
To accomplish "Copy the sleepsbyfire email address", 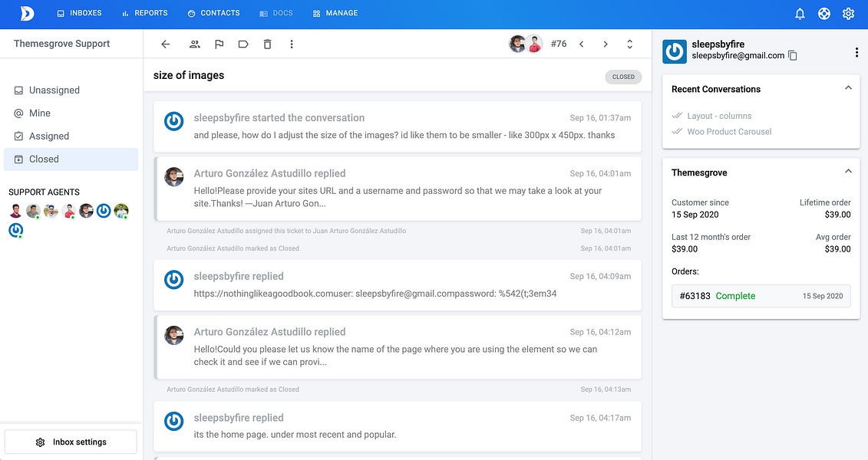I will [x=792, y=55].
